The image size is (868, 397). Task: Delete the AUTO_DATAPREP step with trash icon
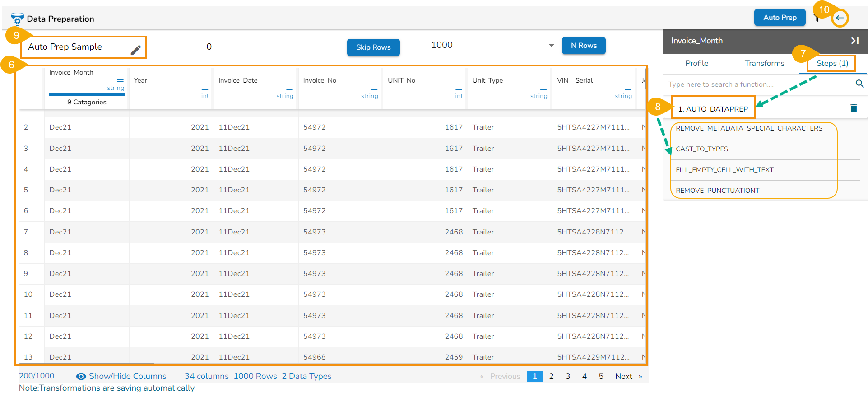854,108
